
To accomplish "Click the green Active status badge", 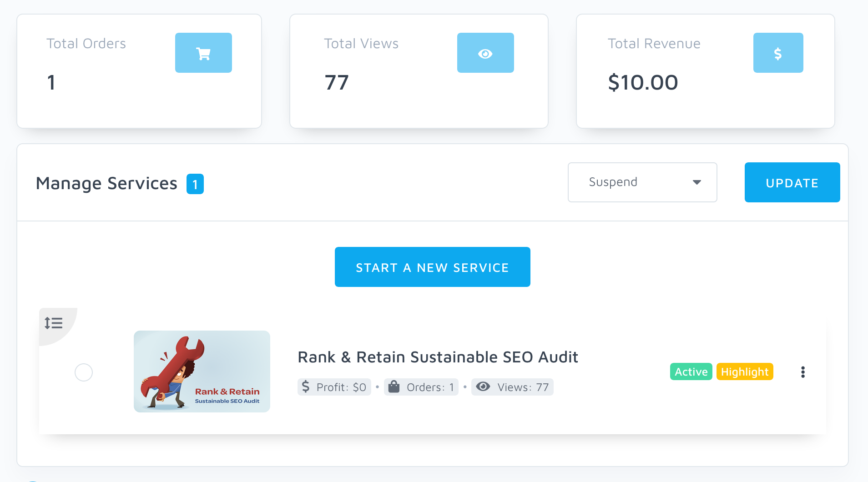I will pyautogui.click(x=691, y=372).
